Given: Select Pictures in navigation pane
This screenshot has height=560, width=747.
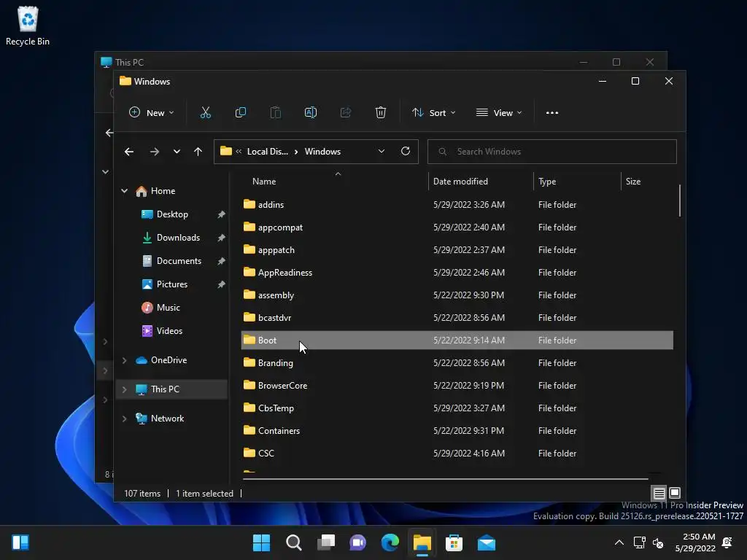Looking at the screenshot, I should click(x=172, y=284).
